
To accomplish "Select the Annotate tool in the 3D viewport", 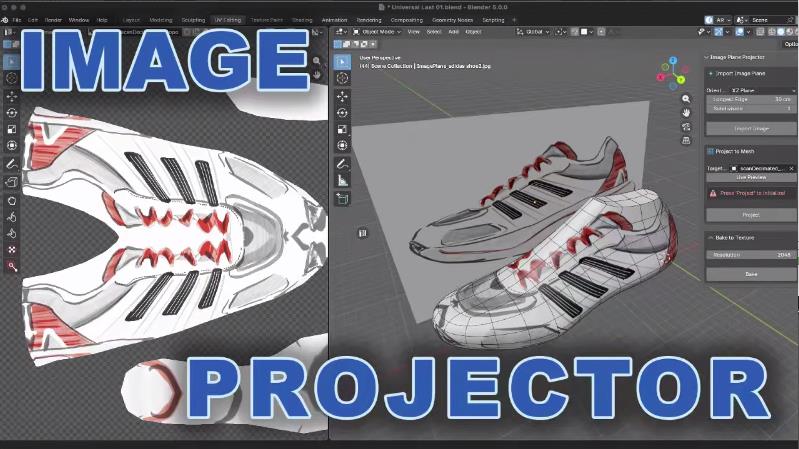I will coord(342,164).
